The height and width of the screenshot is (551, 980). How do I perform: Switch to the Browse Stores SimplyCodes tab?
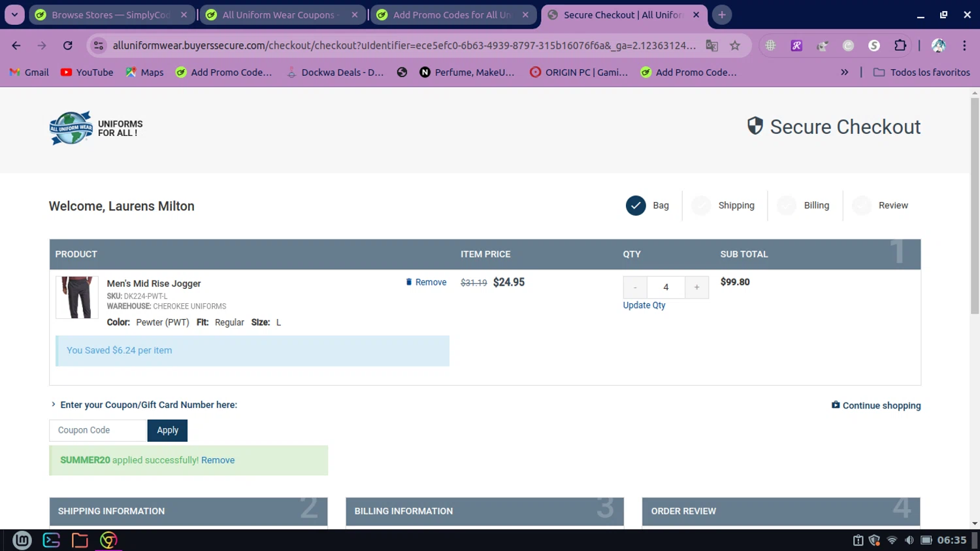click(112, 14)
